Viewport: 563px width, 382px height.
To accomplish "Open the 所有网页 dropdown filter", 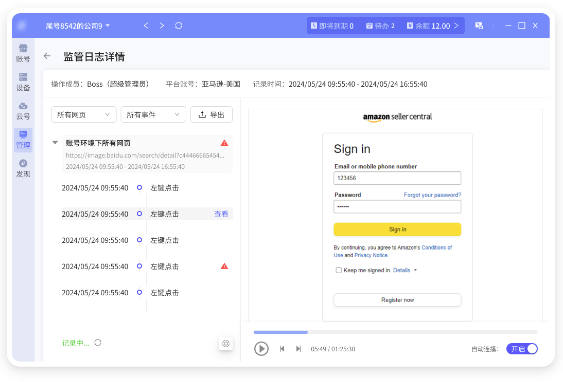I will (x=84, y=115).
